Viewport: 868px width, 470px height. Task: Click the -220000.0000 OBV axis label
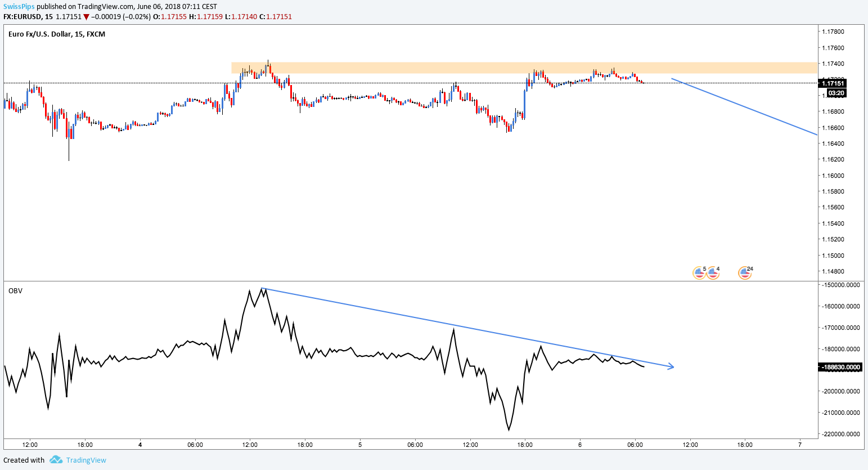tap(840, 434)
